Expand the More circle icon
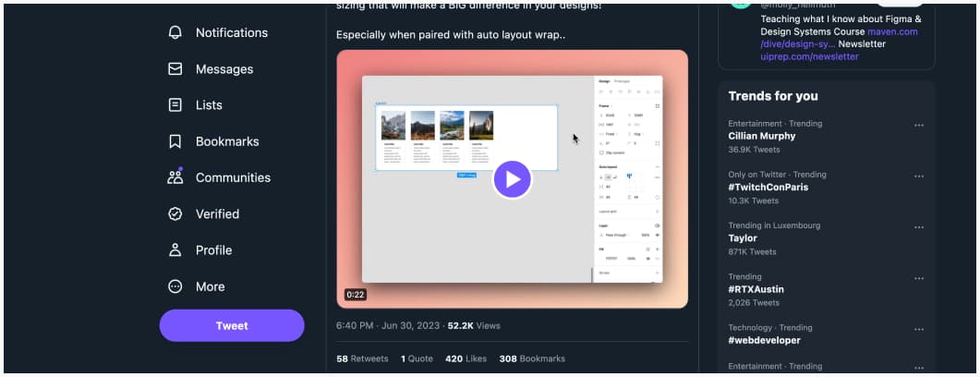The height and width of the screenshot is (377, 980). [x=175, y=286]
